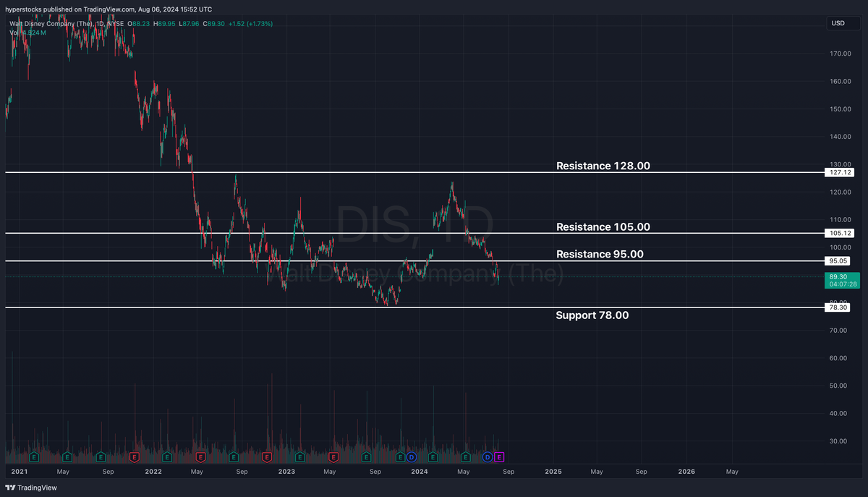The image size is (868, 497).
Task: Select the Resistance 105.00 text label
Action: coord(603,226)
